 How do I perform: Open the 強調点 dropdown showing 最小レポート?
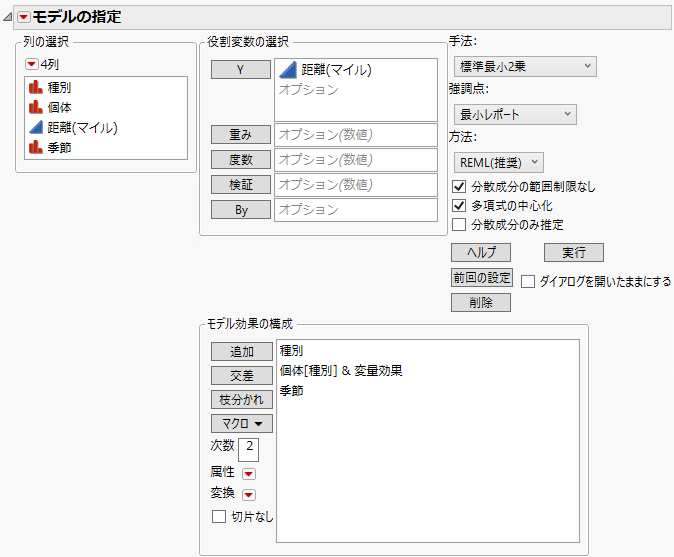514,114
